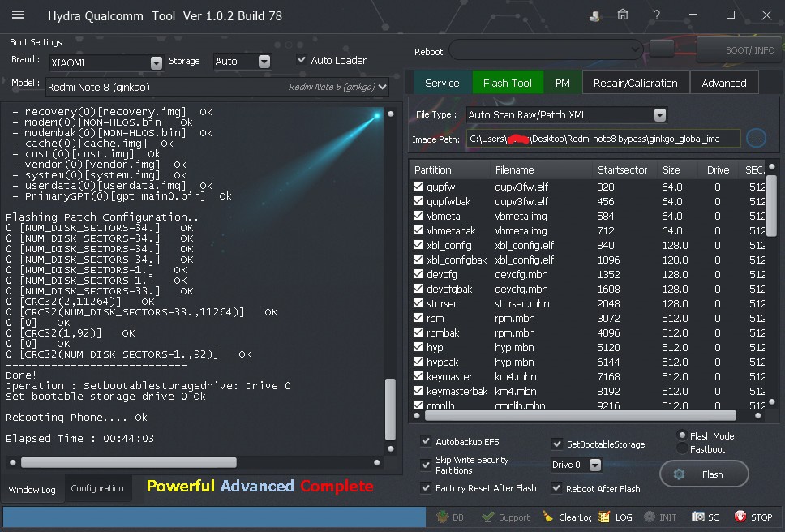Screen dimensions: 785x532
Task: Select the keymasterbak partition row text
Action: click(457, 391)
